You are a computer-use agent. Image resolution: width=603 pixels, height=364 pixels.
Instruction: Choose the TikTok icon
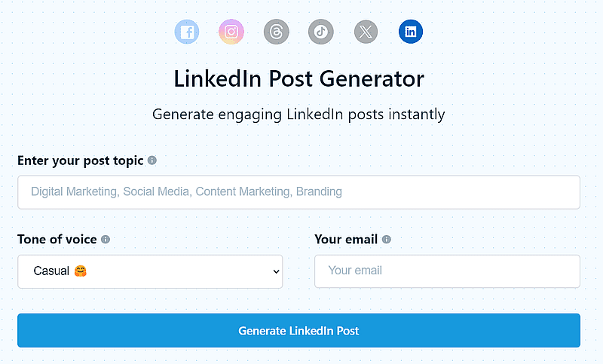coord(320,32)
